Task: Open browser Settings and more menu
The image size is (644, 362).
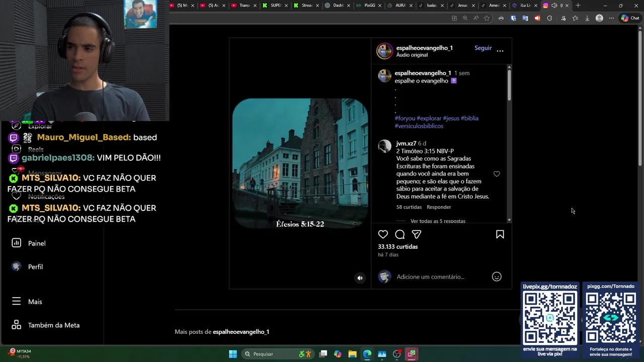Action: 611,18
